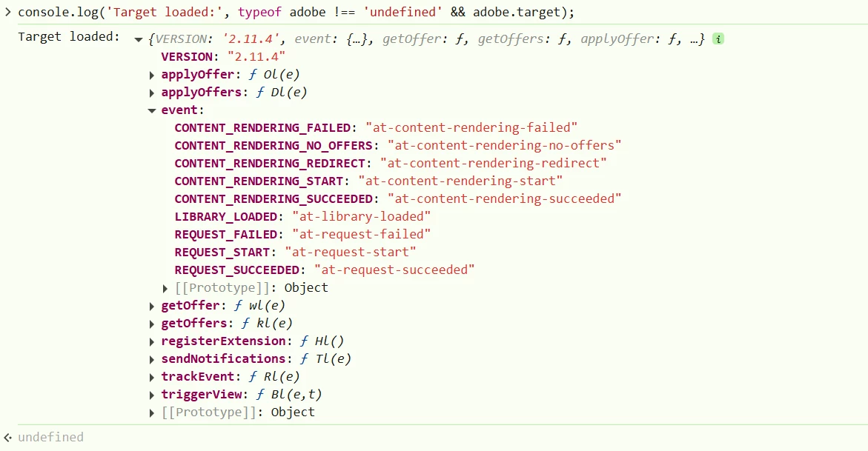Expand the getOffers function entry

[x=152, y=323]
